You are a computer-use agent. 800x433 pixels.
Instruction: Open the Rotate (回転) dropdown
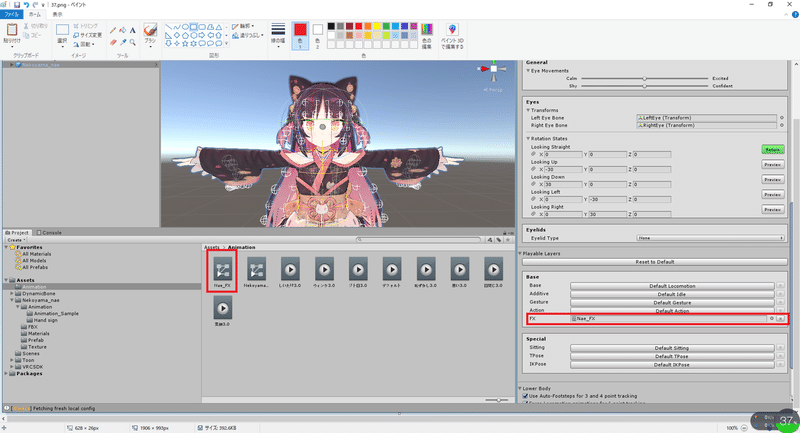pyautogui.click(x=84, y=44)
